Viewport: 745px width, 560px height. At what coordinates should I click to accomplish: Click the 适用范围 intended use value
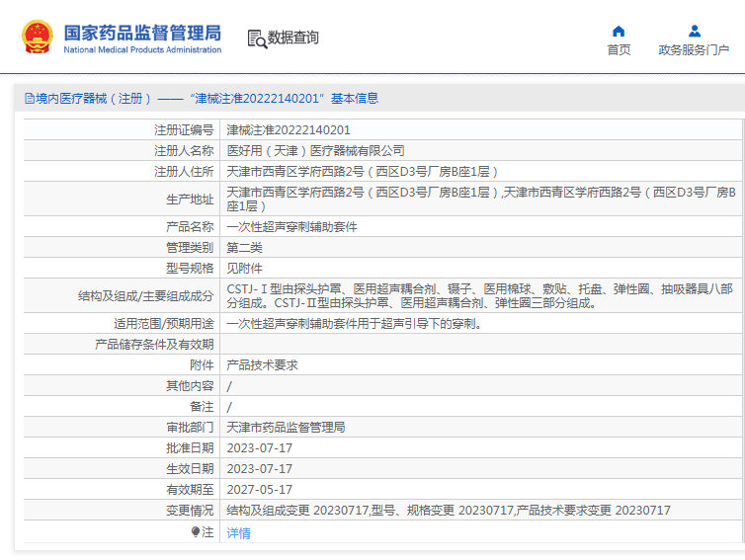(x=355, y=324)
